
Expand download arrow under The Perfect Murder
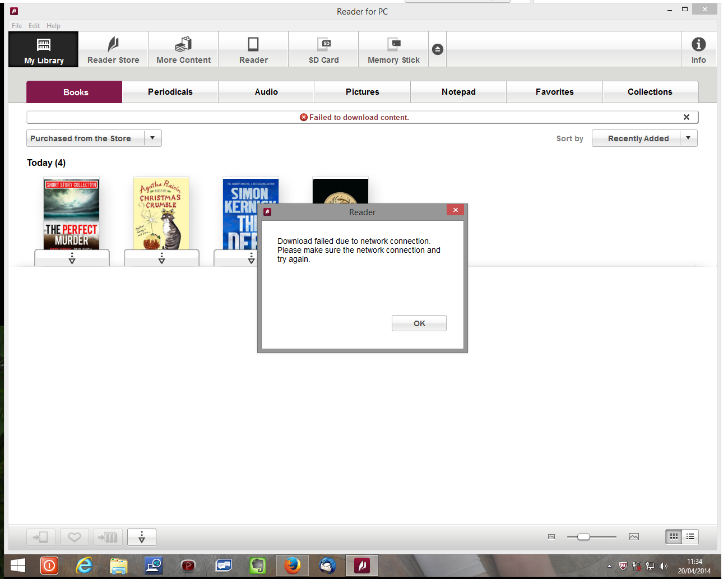coord(72,258)
